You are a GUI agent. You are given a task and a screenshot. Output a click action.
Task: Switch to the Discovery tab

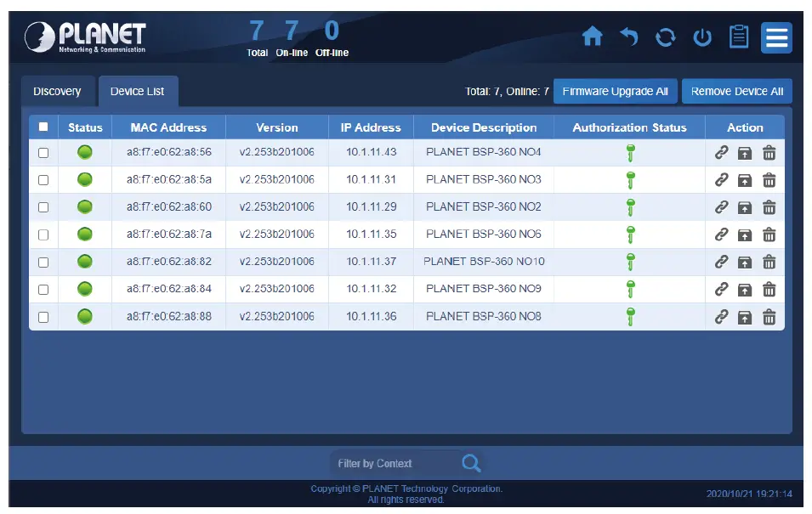click(58, 91)
